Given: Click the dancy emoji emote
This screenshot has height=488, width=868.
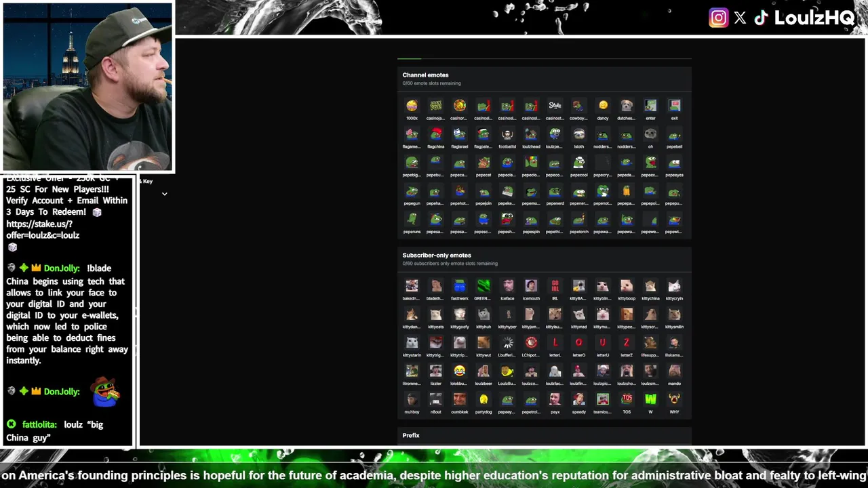Looking at the screenshot, I should 603,106.
